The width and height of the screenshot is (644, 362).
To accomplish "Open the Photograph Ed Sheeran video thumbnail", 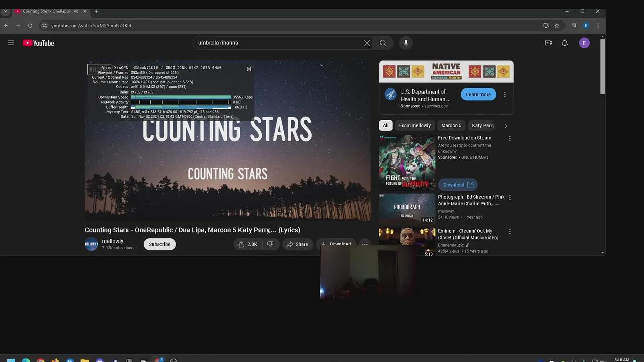I will (407, 208).
